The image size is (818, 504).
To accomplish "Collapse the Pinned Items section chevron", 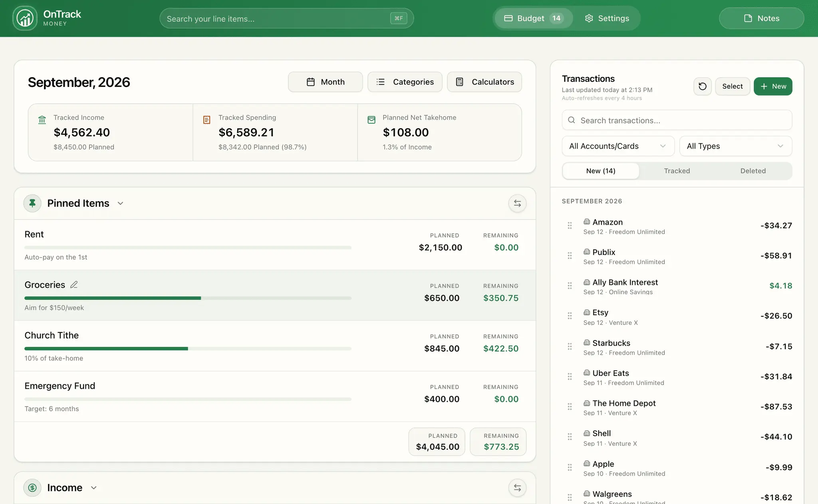I will point(120,204).
